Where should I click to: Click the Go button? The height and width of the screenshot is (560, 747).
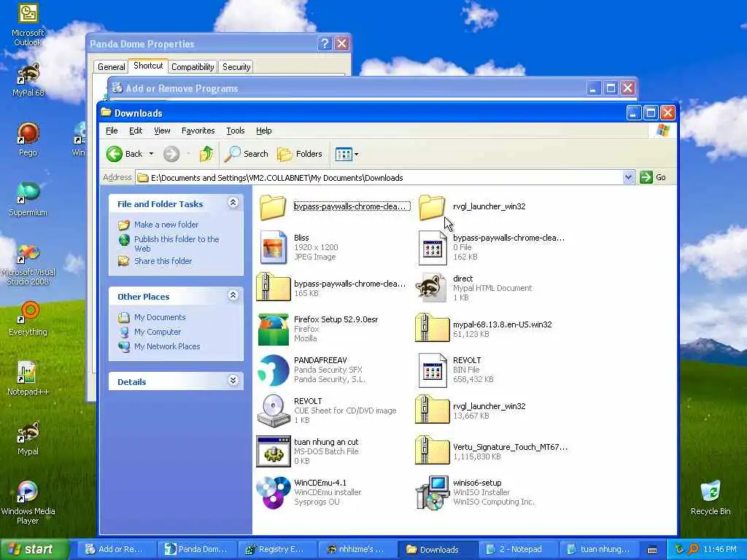click(x=653, y=178)
